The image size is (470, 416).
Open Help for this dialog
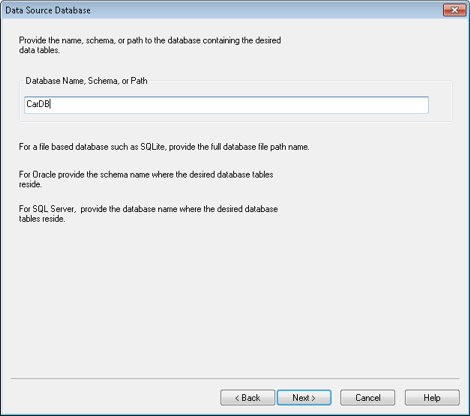click(432, 398)
